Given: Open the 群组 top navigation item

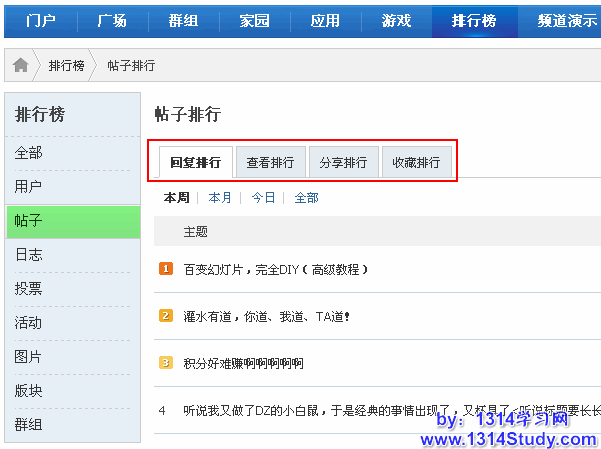Looking at the screenshot, I should tap(183, 20).
